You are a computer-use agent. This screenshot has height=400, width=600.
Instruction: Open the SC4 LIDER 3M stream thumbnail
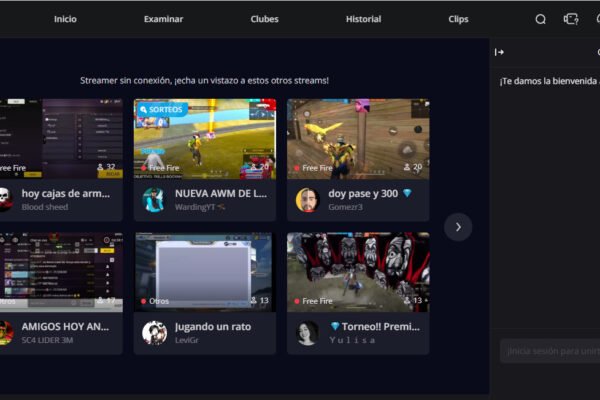point(61,272)
